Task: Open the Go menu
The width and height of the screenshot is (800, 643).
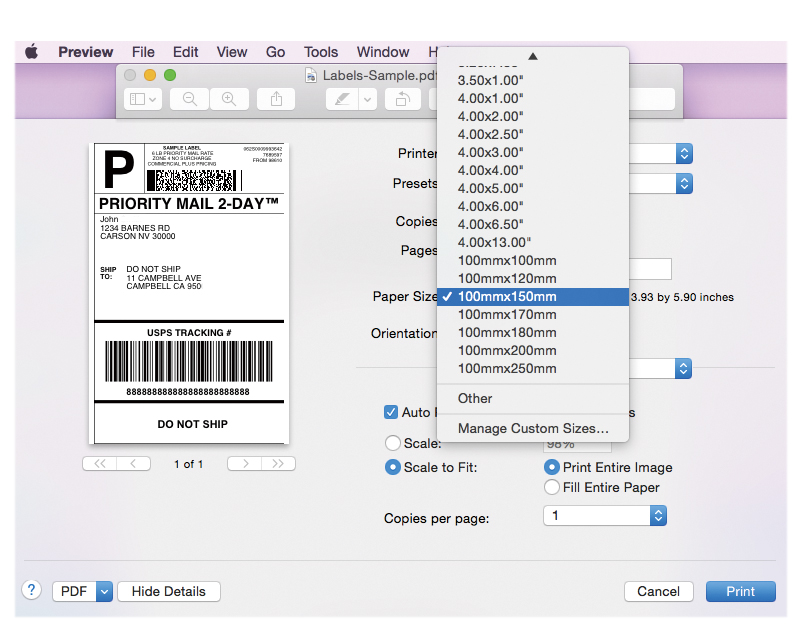Action: [x=275, y=52]
